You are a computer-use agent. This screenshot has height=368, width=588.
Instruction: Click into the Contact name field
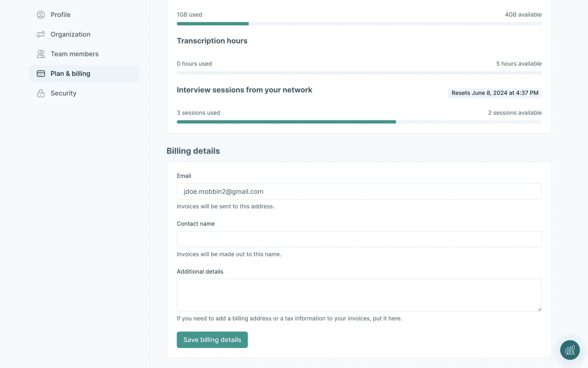(359, 239)
